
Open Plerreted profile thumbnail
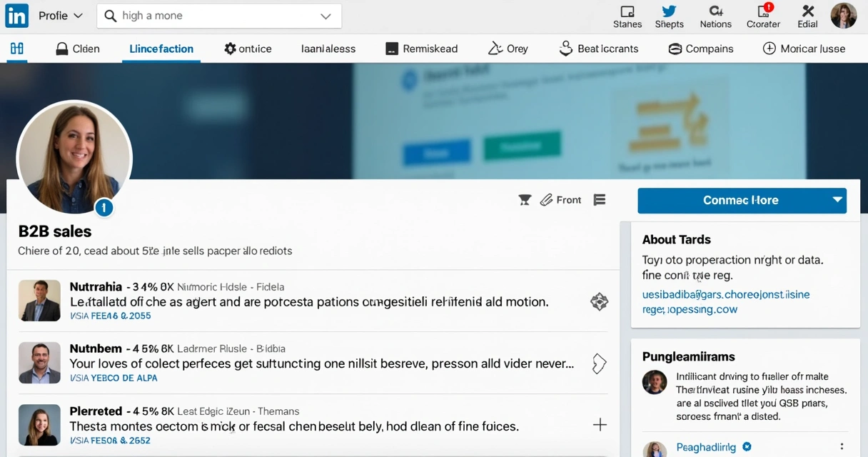pyautogui.click(x=39, y=426)
